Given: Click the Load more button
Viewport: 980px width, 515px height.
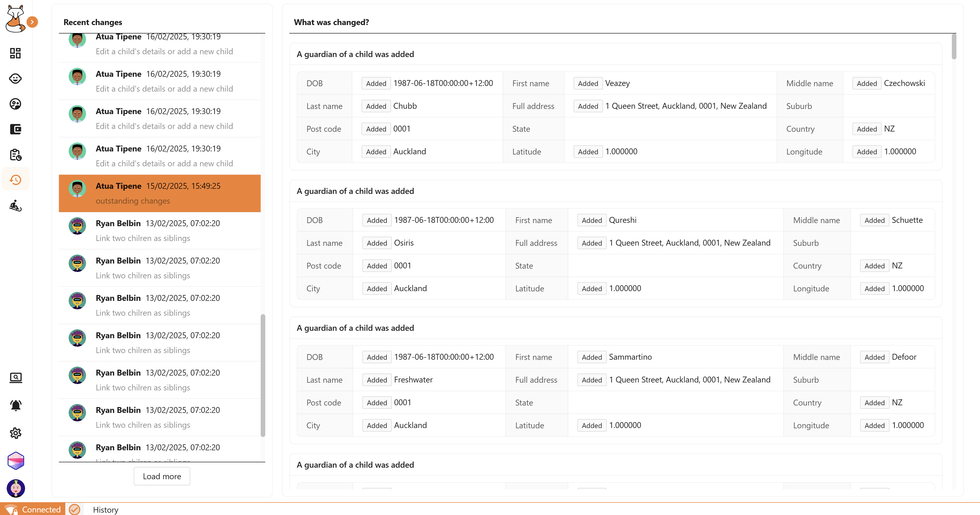Looking at the screenshot, I should [162, 476].
